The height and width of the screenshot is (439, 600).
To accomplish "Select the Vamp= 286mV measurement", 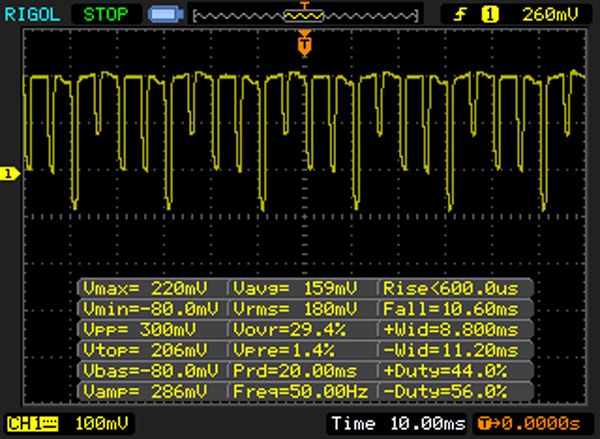I will [145, 392].
